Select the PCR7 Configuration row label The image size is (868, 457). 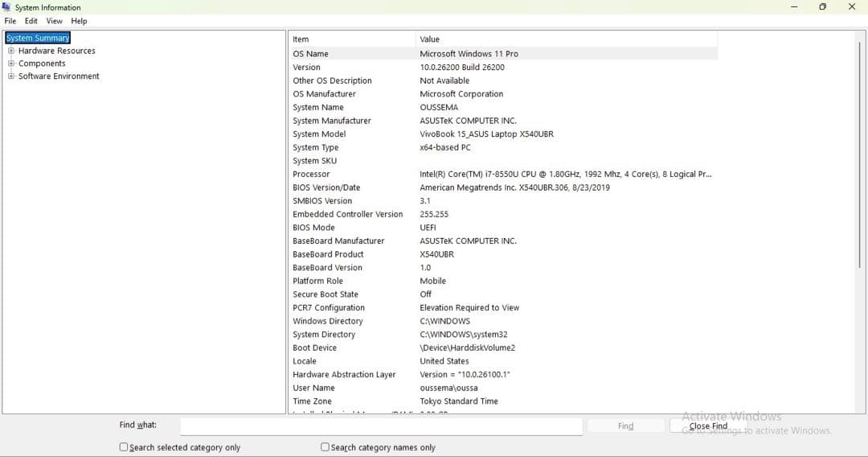[328, 307]
